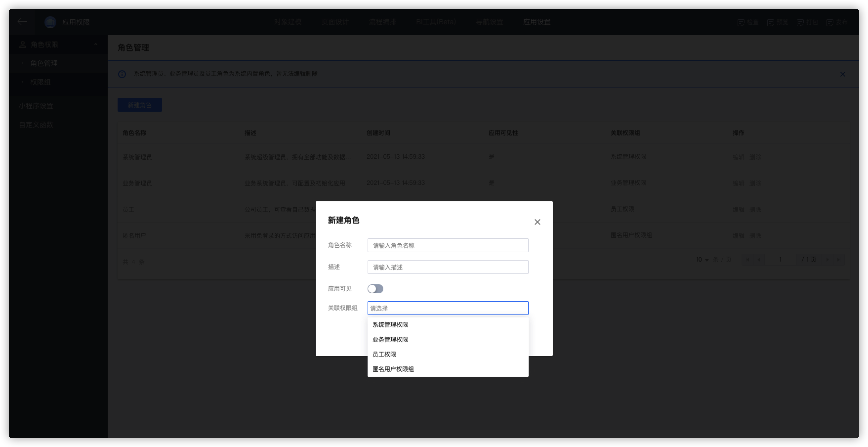Click the 新建角色 button
The height and width of the screenshot is (447, 868).
tap(140, 105)
